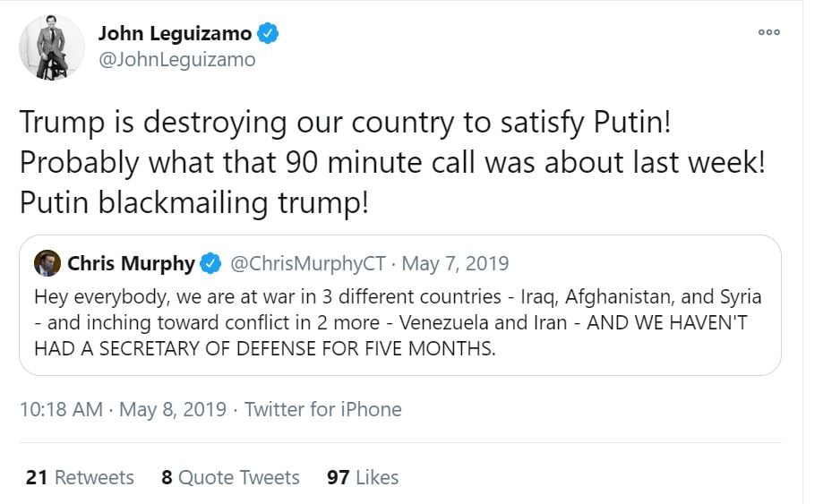This screenshot has height=504, width=823.
Task: Open the @JohnLeguizamo handle link
Action: point(176,59)
